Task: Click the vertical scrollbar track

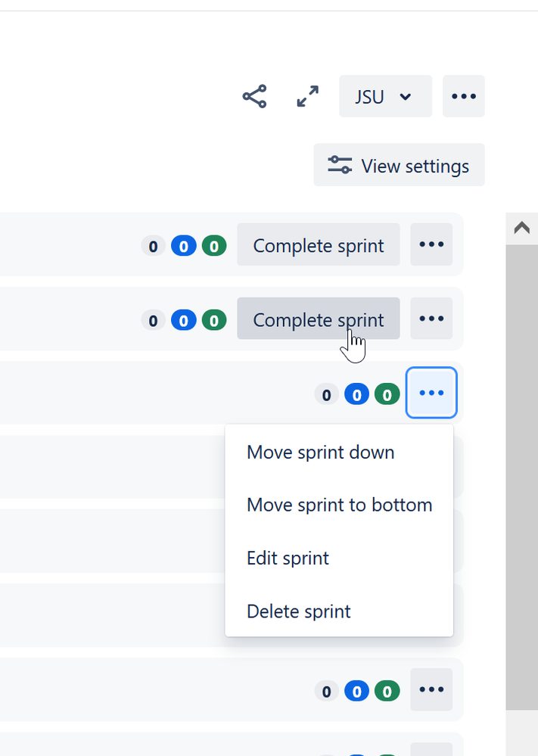Action: pyautogui.click(x=521, y=478)
